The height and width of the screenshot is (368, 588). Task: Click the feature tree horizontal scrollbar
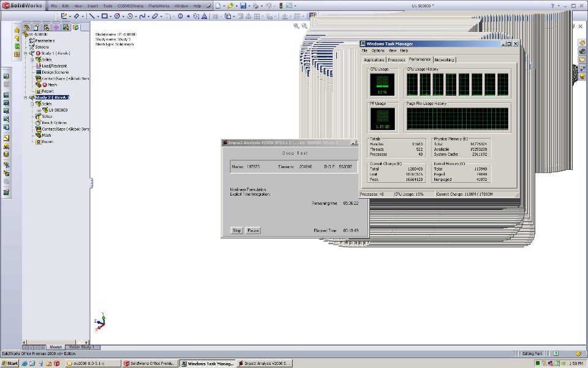[56, 342]
